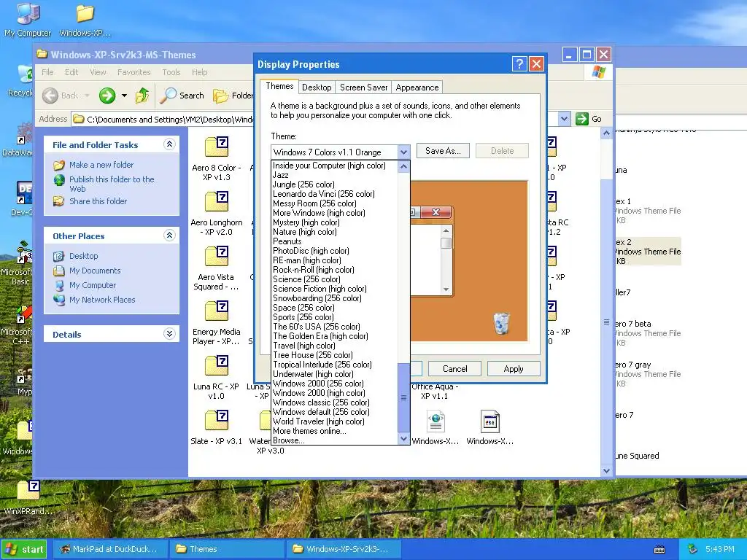This screenshot has height=560, width=747.
Task: Switch to the Screen Saver tab
Action: (x=363, y=87)
